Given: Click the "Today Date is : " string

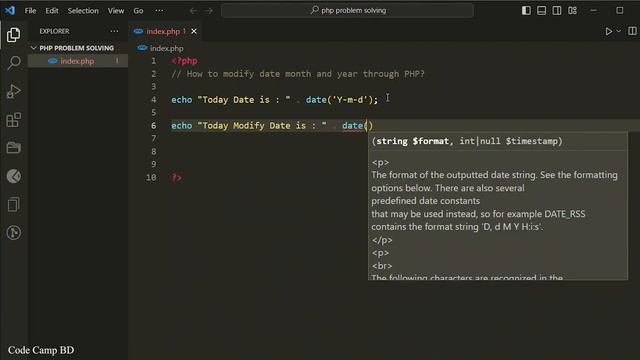Looking at the screenshot, I should pyautogui.click(x=244, y=100).
